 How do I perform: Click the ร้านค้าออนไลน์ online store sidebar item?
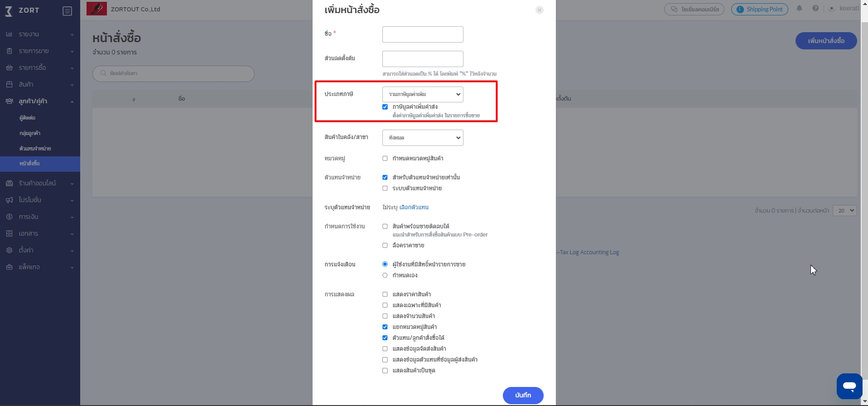40,183
